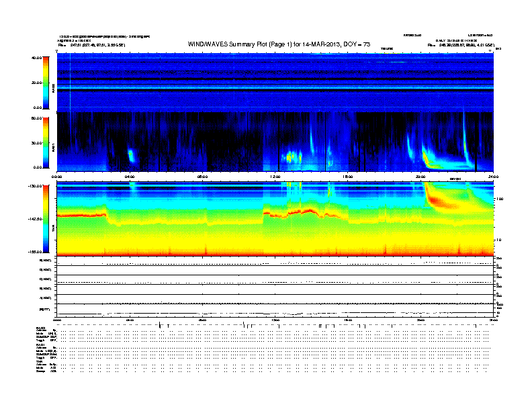This screenshot has width=532, height=411.
Task: Click the curved radio burst after 20:00 in RAD1
Action: [431, 159]
